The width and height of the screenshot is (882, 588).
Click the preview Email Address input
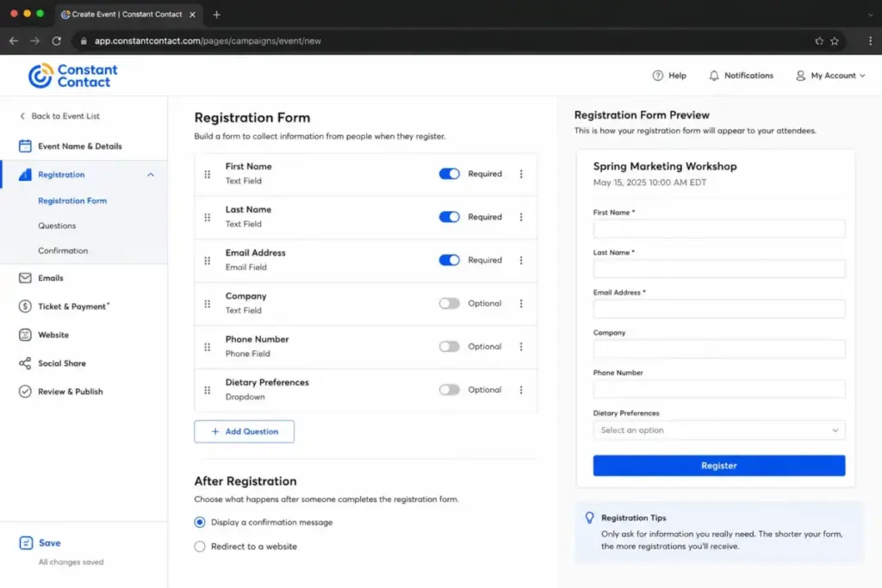(719, 308)
